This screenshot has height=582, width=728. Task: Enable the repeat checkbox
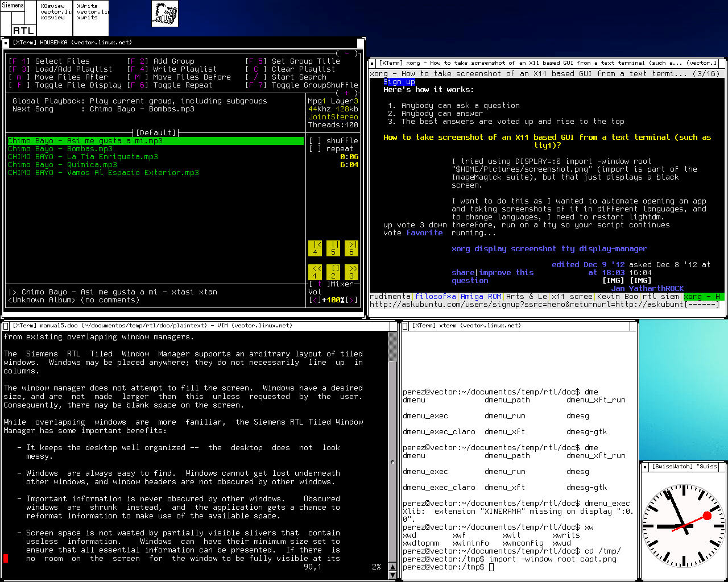tap(315, 148)
